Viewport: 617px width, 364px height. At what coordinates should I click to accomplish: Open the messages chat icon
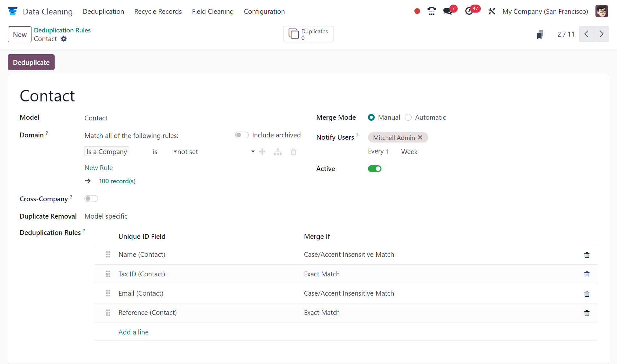pyautogui.click(x=447, y=11)
